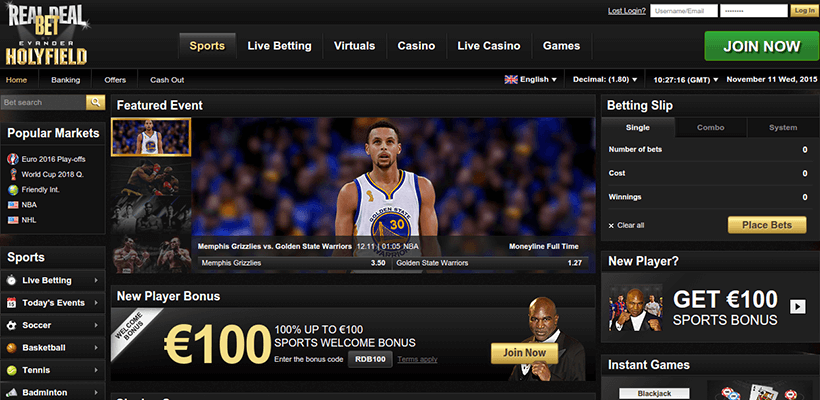Click the bet search magnifier icon
Viewport: 820px width, 400px height.
tap(96, 102)
